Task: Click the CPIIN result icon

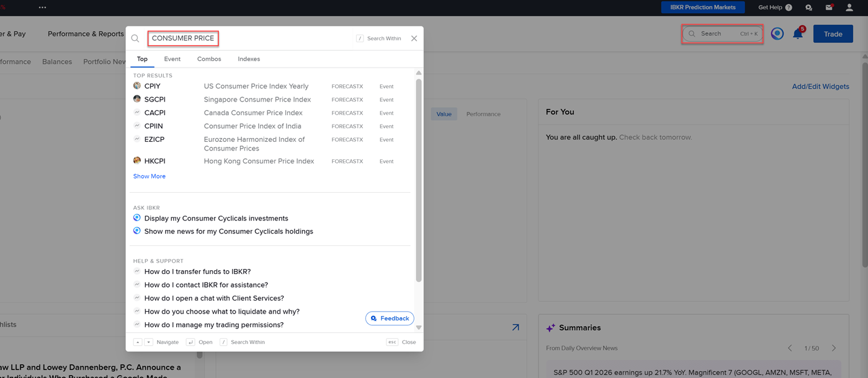Action: (x=137, y=126)
